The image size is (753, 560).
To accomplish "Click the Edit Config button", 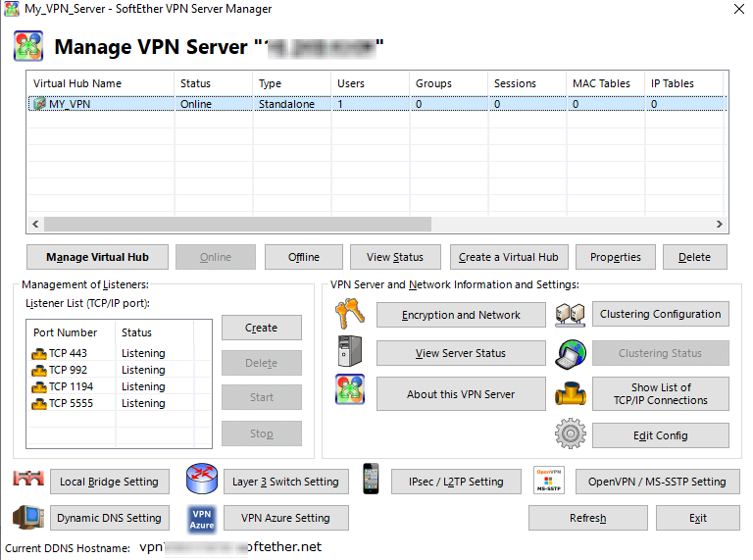I will (x=661, y=435).
